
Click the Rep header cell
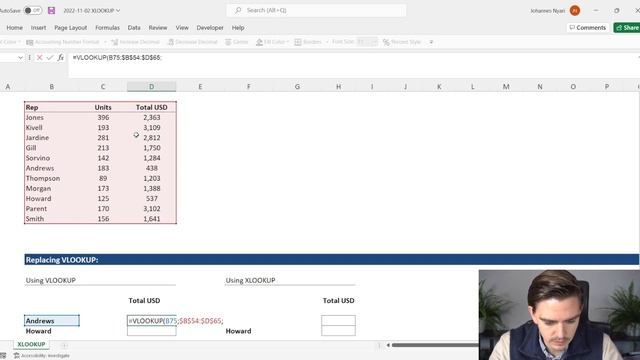51,107
